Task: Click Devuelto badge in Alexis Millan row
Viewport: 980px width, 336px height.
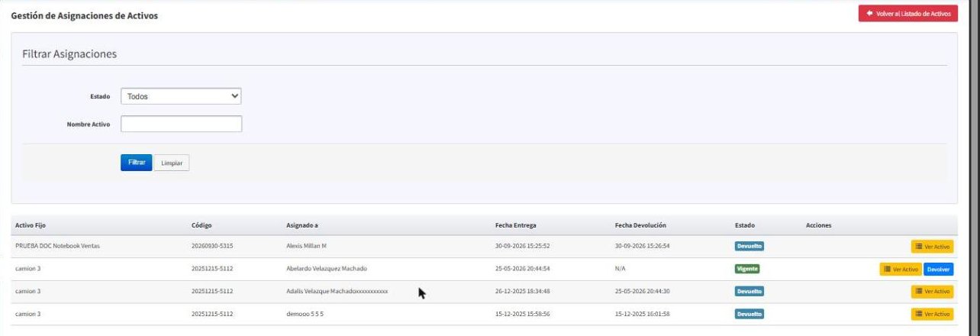Action: pos(750,246)
